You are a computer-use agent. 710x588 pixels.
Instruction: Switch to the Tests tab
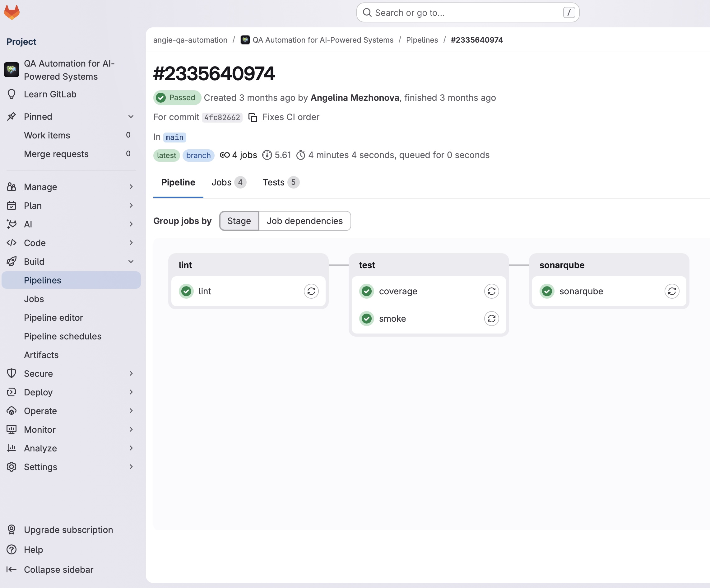(x=281, y=183)
